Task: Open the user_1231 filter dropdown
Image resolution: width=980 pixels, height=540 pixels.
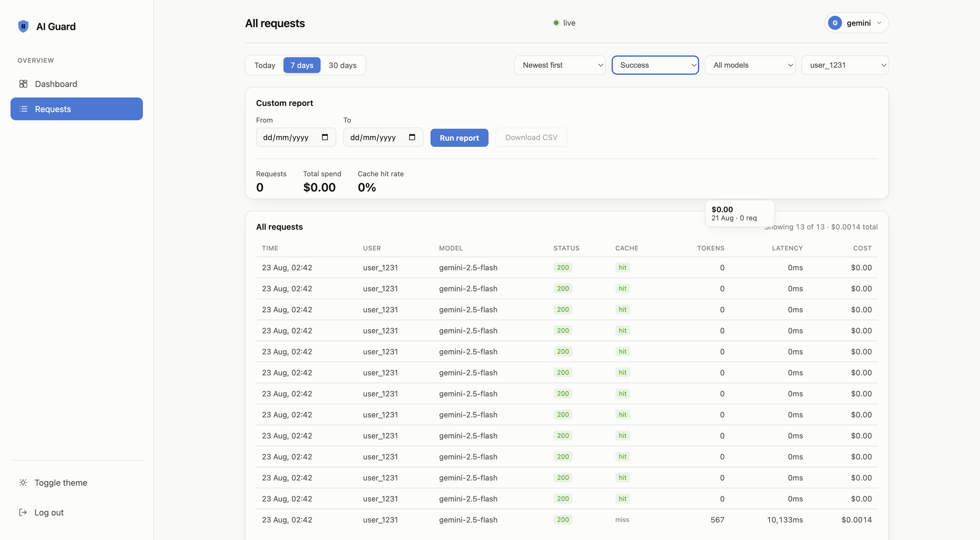Action: click(x=845, y=65)
